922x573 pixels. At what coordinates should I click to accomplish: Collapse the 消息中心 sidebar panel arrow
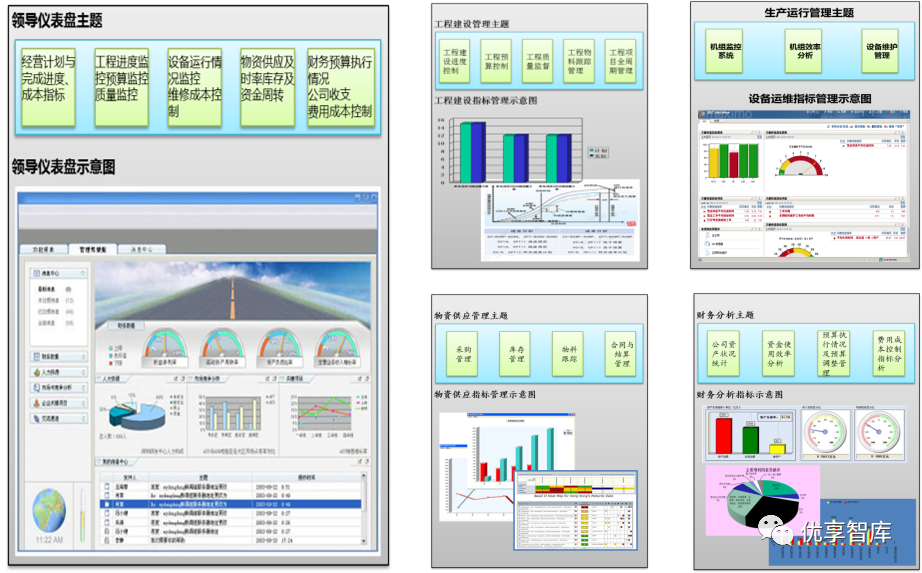pos(83,274)
